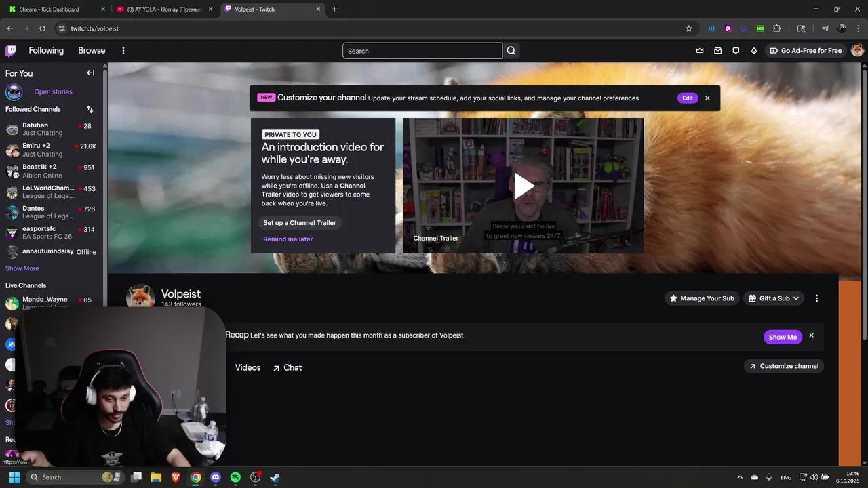Image resolution: width=868 pixels, height=488 pixels.
Task: Open the Windows Start menu
Action: coord(14,477)
